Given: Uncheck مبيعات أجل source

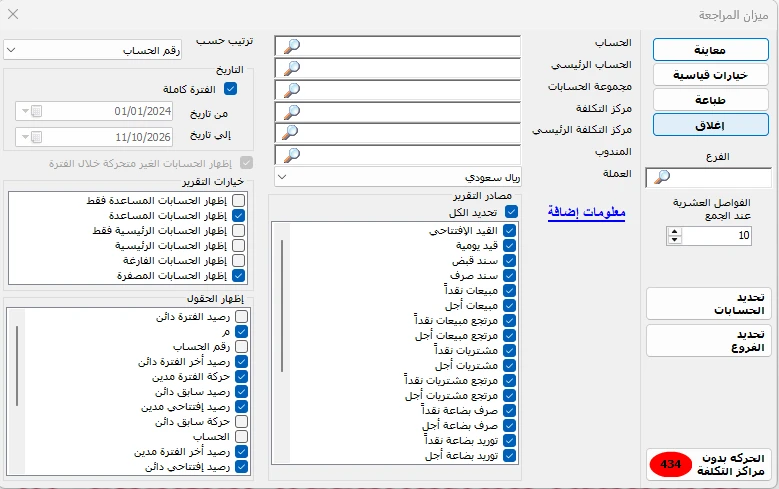Looking at the screenshot, I should (x=509, y=305).
